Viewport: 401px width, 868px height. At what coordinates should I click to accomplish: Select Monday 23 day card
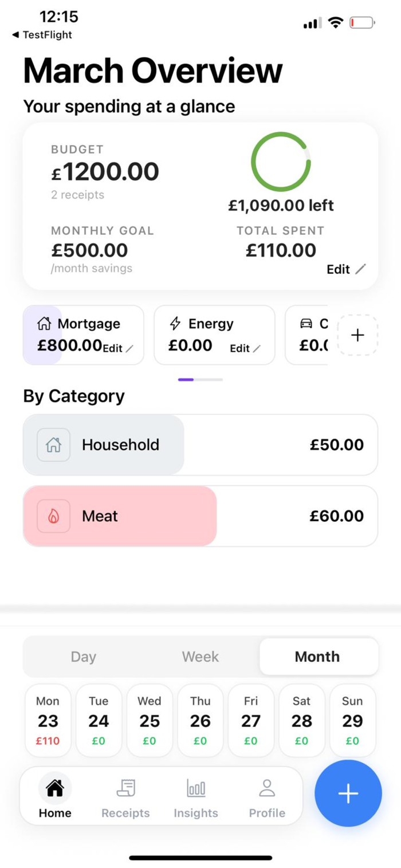point(48,720)
